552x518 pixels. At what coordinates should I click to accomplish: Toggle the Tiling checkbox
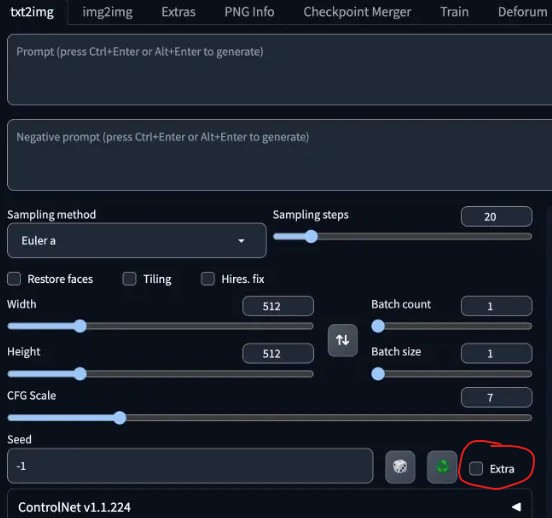click(130, 279)
